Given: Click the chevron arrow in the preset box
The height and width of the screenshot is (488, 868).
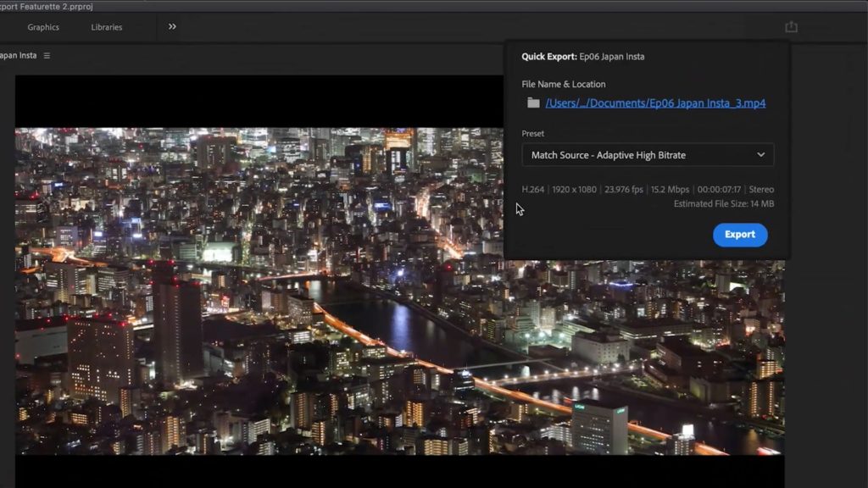Looking at the screenshot, I should point(760,155).
